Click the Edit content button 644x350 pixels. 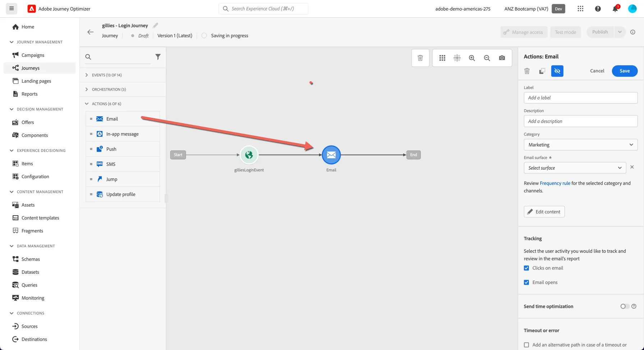pos(544,212)
